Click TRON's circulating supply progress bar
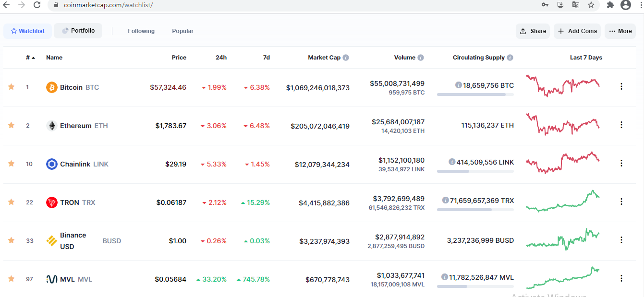The image size is (644, 297). 475,210
